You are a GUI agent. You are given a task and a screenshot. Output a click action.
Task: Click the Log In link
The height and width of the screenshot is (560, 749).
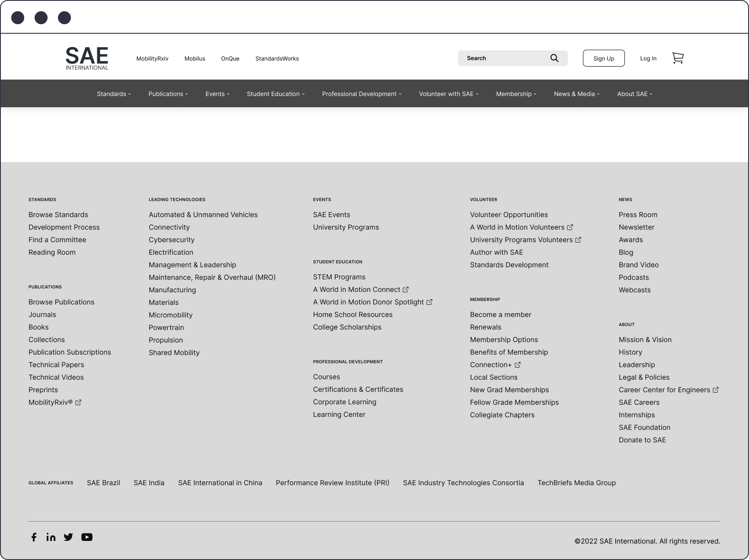tap(648, 58)
